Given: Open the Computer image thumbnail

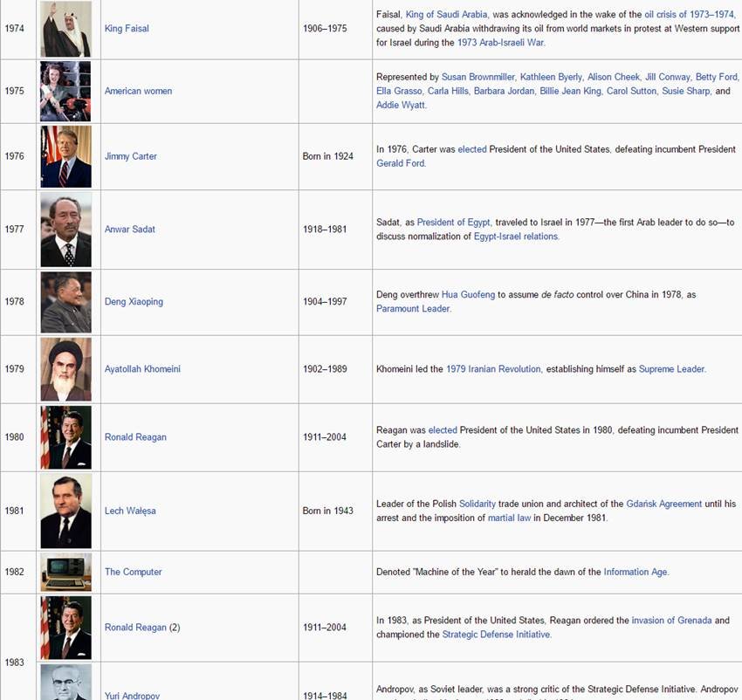Looking at the screenshot, I should 65,572.
